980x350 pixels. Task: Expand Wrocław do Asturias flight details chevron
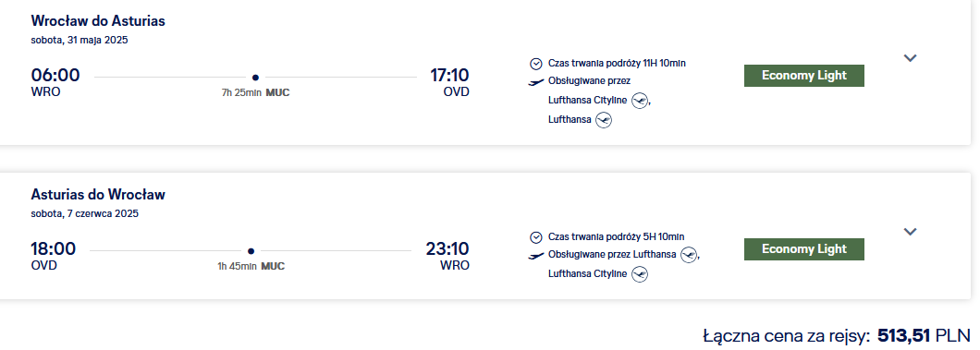pos(910,58)
